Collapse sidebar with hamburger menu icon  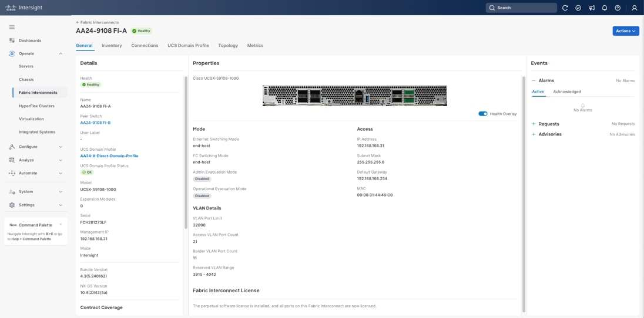pos(12,27)
